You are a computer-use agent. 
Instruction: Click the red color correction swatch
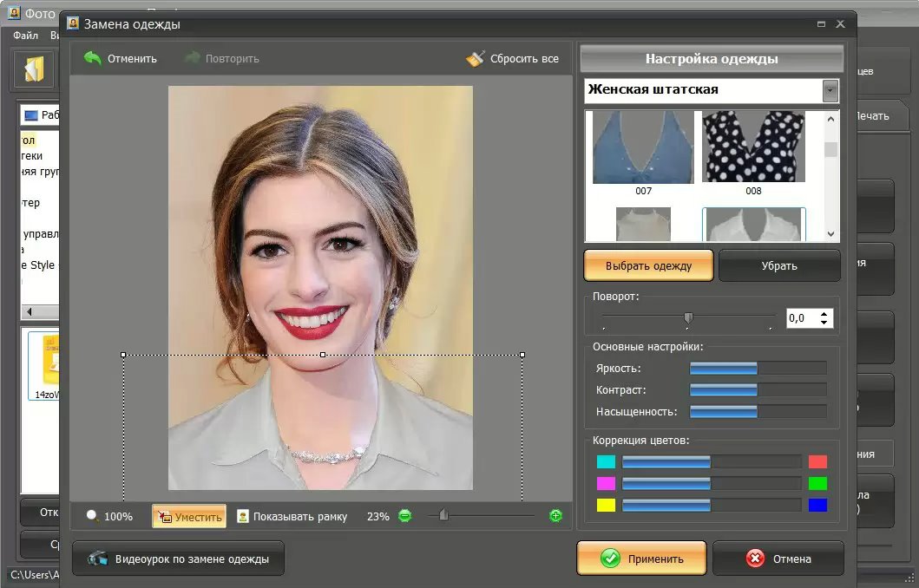coord(817,461)
